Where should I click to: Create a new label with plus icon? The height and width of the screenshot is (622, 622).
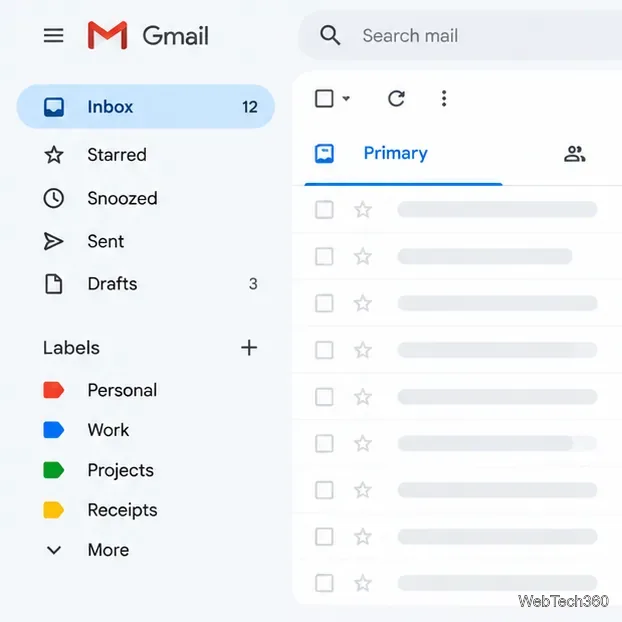point(249,347)
